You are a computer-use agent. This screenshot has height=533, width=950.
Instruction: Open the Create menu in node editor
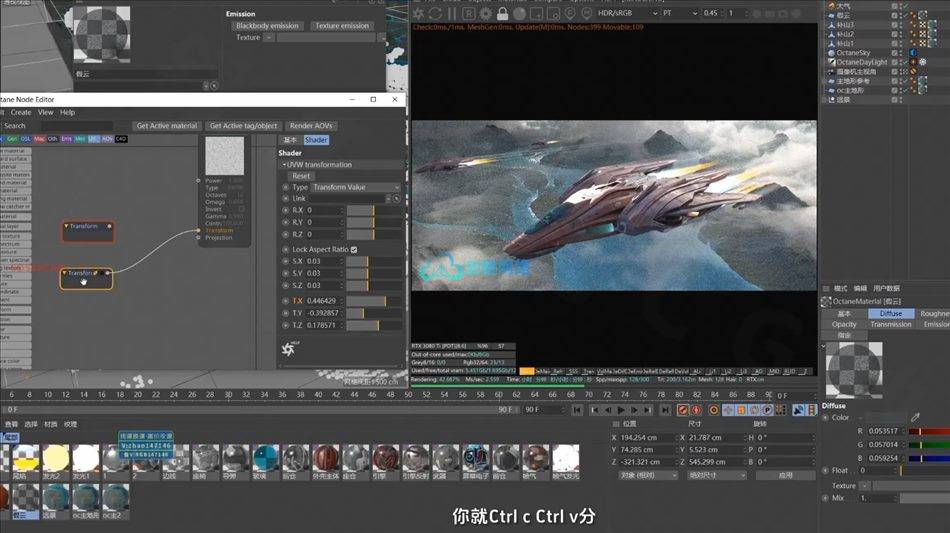point(21,113)
